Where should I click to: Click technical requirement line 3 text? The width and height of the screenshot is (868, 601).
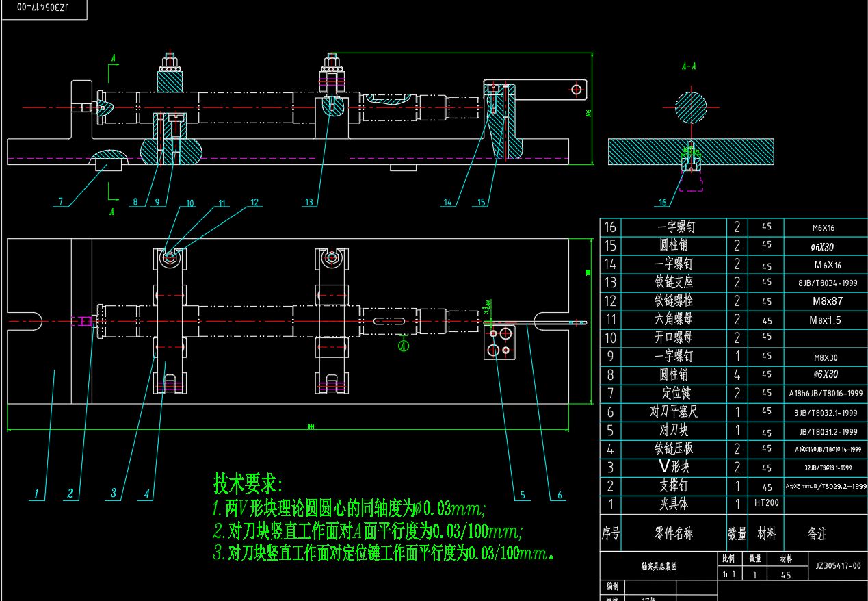383,553
